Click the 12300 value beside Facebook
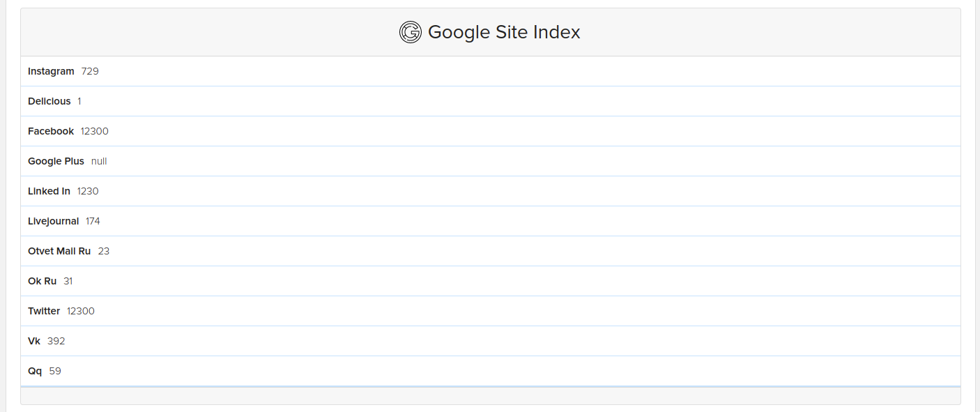 (93, 131)
